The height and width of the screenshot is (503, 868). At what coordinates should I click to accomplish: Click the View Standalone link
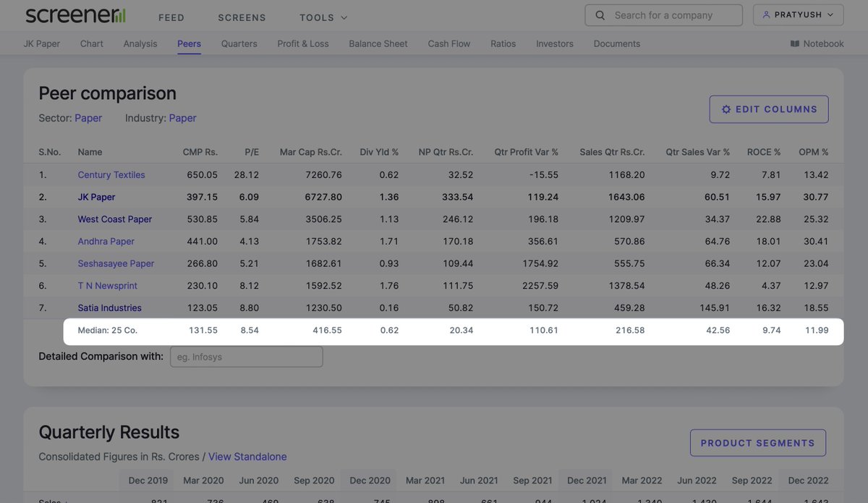pyautogui.click(x=247, y=457)
